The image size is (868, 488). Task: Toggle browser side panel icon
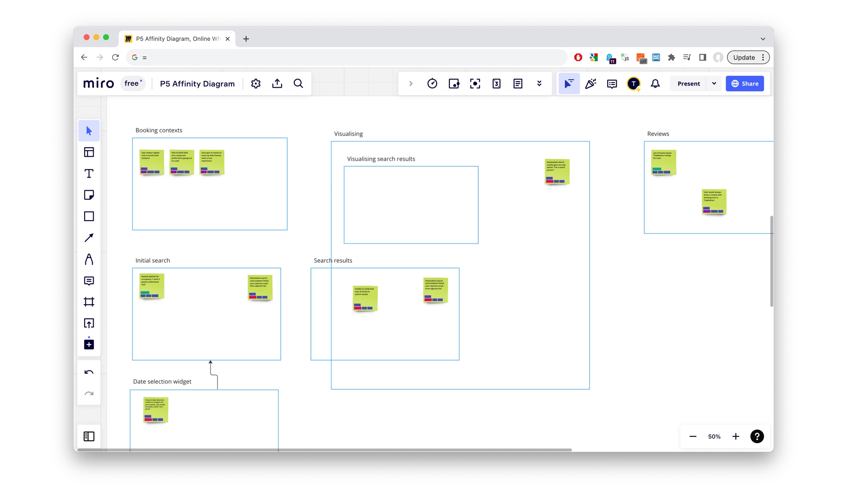703,57
